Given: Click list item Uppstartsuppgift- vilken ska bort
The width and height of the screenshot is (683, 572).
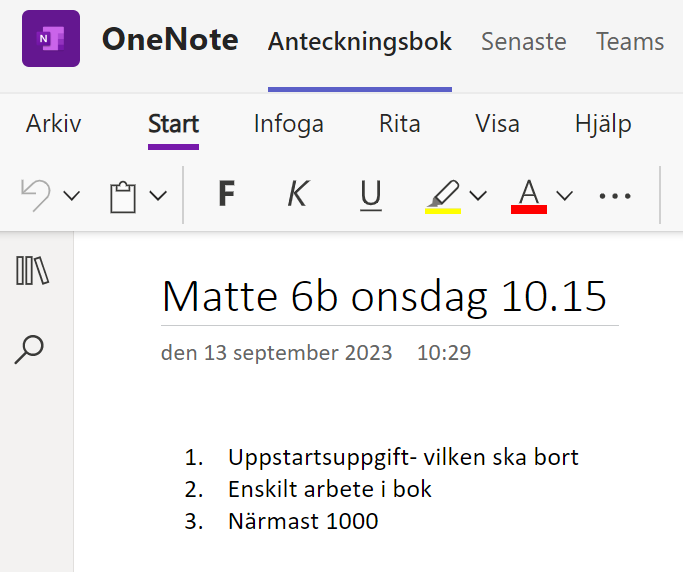Looking at the screenshot, I should (x=403, y=458).
